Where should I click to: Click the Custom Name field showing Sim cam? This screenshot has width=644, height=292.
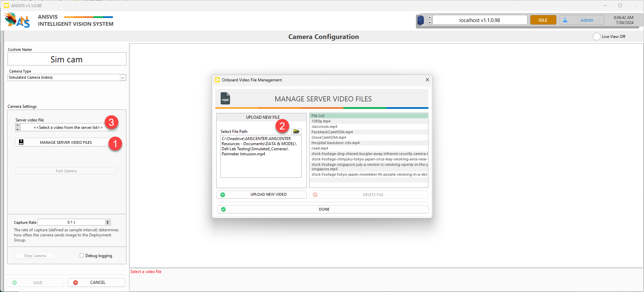[x=67, y=59]
